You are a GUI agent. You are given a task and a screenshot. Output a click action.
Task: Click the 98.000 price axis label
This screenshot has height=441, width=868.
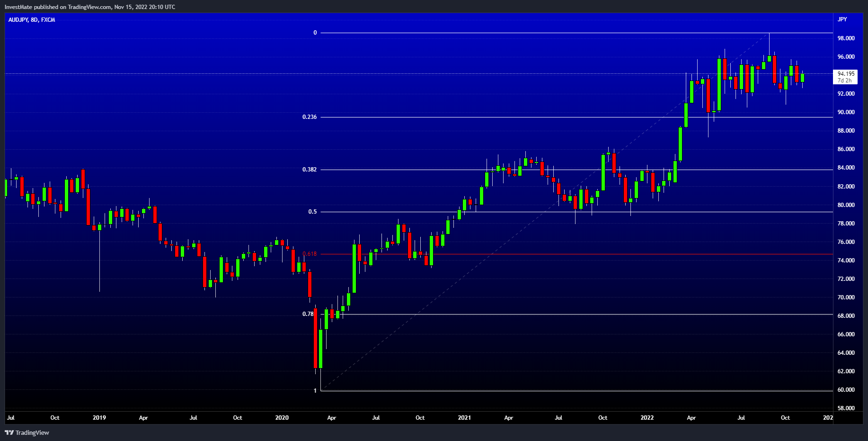point(846,38)
